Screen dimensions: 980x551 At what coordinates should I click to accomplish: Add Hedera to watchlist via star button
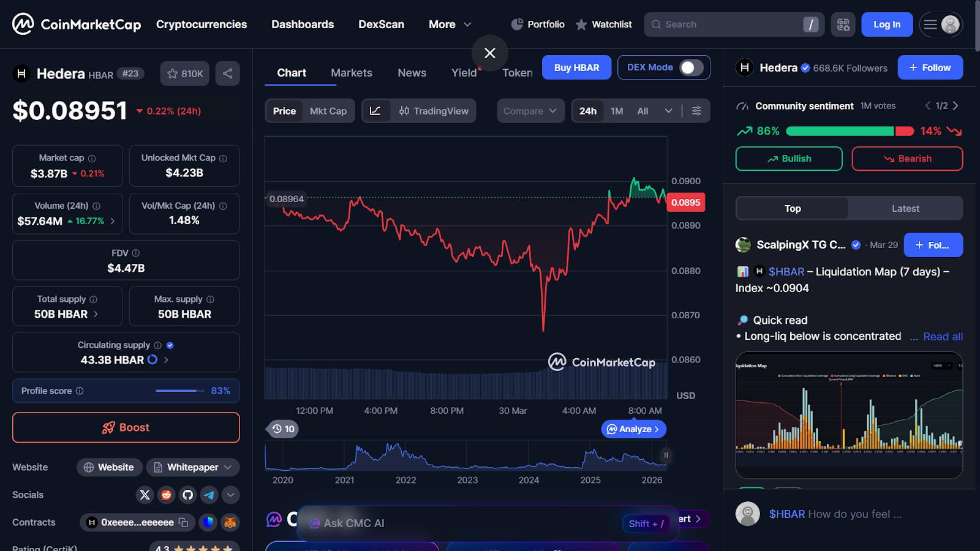(x=184, y=73)
